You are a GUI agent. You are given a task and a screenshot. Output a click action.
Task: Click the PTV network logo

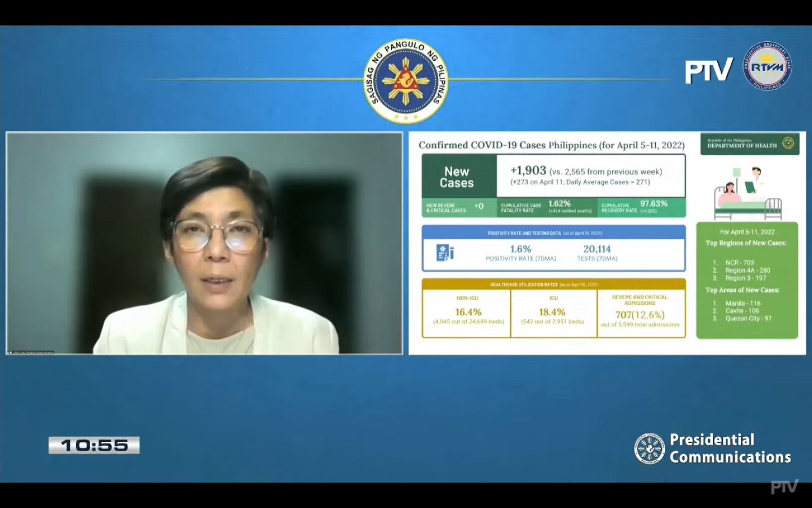[x=709, y=68]
